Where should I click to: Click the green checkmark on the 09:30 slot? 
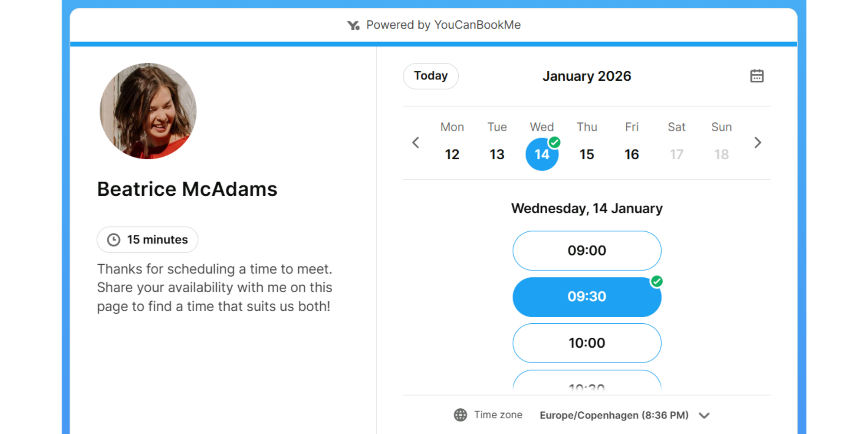coord(657,282)
